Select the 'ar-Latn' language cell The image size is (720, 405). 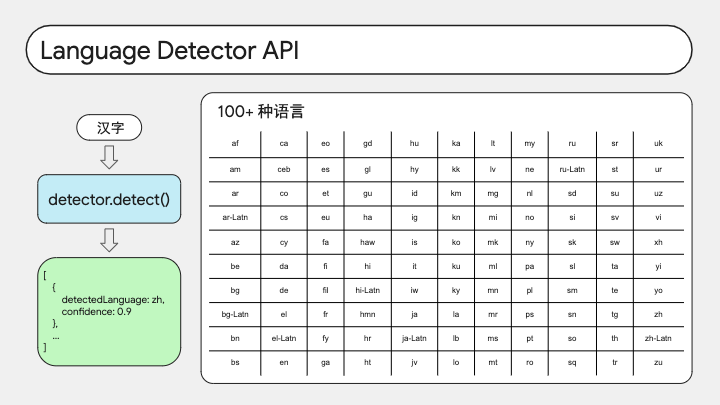235,217
